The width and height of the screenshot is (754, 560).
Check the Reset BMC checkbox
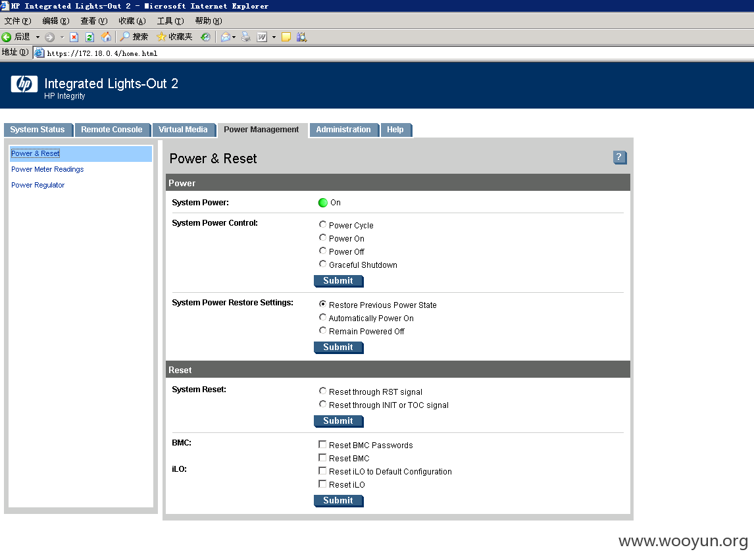322,457
